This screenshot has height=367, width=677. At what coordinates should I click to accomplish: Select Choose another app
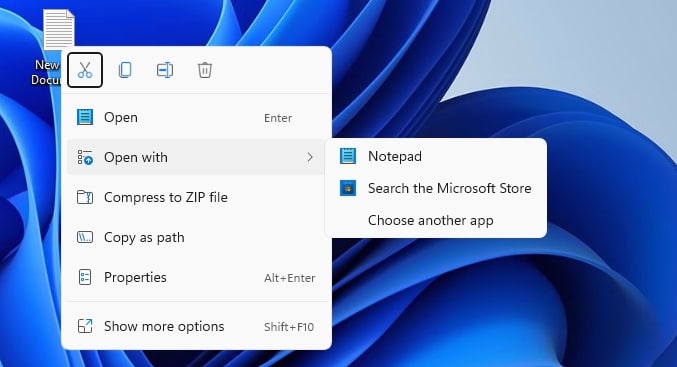pyautogui.click(x=436, y=220)
